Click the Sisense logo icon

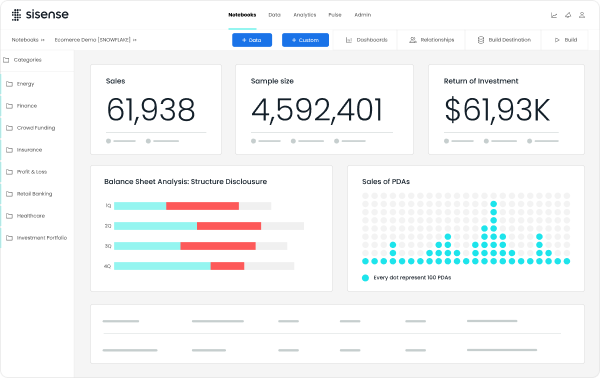pyautogui.click(x=16, y=15)
